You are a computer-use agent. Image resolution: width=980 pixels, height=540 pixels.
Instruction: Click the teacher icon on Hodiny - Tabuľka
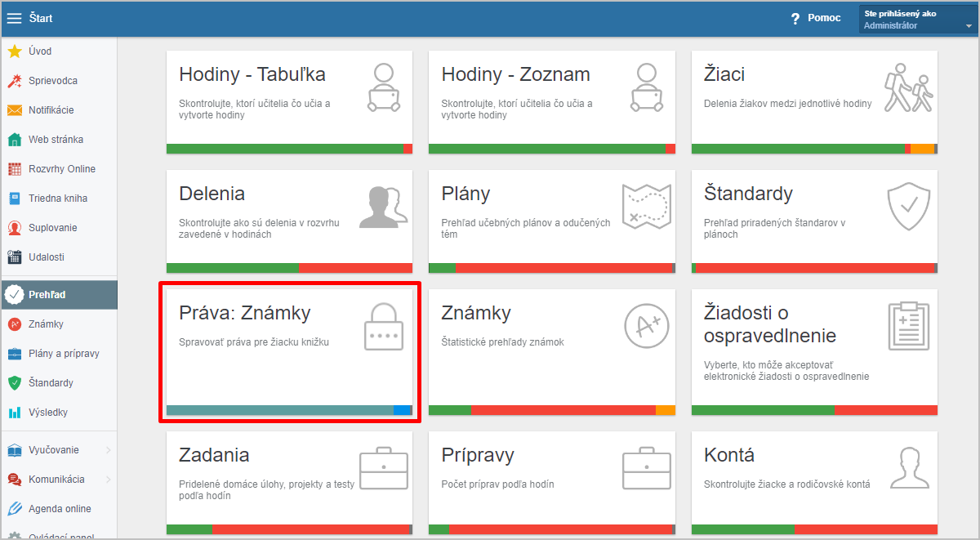point(384,87)
